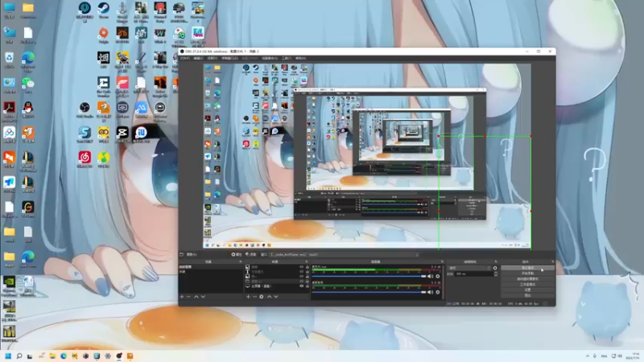Open the Forza Horizon desktop shortcut
The width and height of the screenshot is (644, 362).
click(x=122, y=85)
